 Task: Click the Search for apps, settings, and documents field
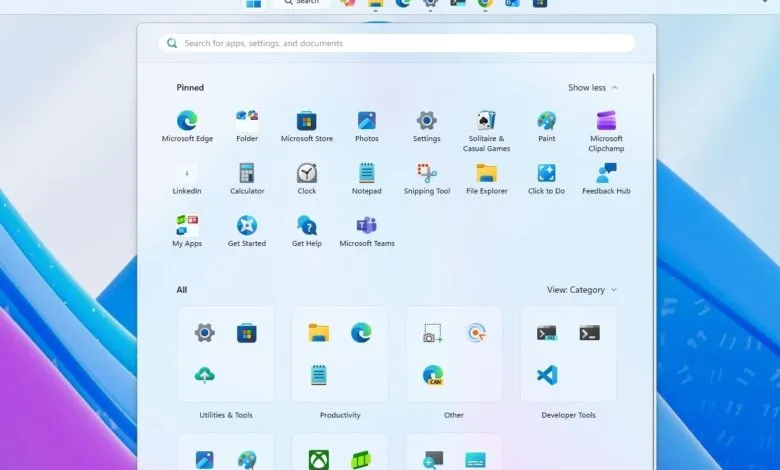click(396, 43)
